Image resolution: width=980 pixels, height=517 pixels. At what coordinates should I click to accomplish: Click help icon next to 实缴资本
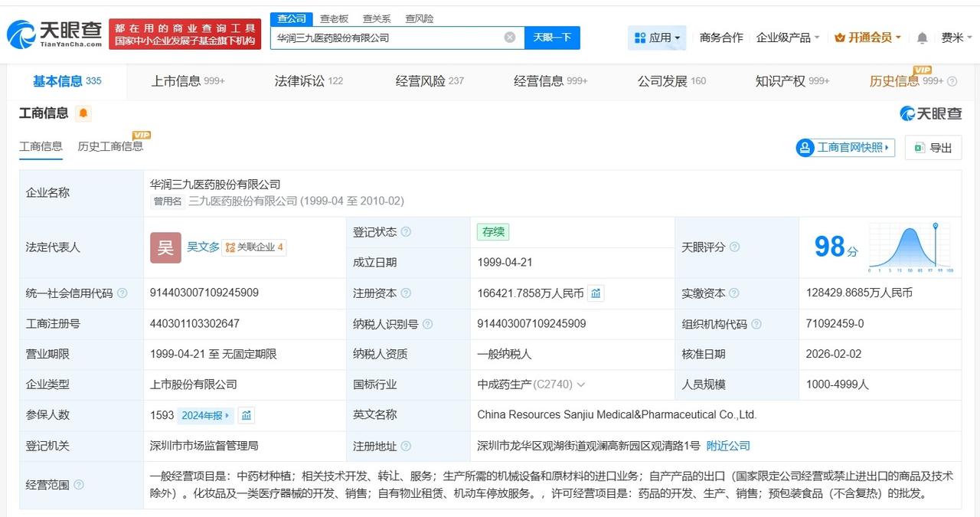(734, 293)
